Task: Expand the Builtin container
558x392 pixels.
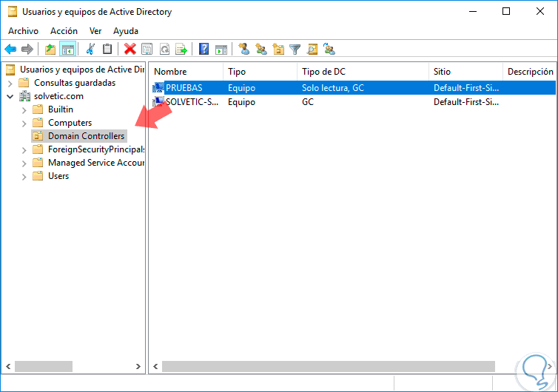Action: tap(24, 110)
